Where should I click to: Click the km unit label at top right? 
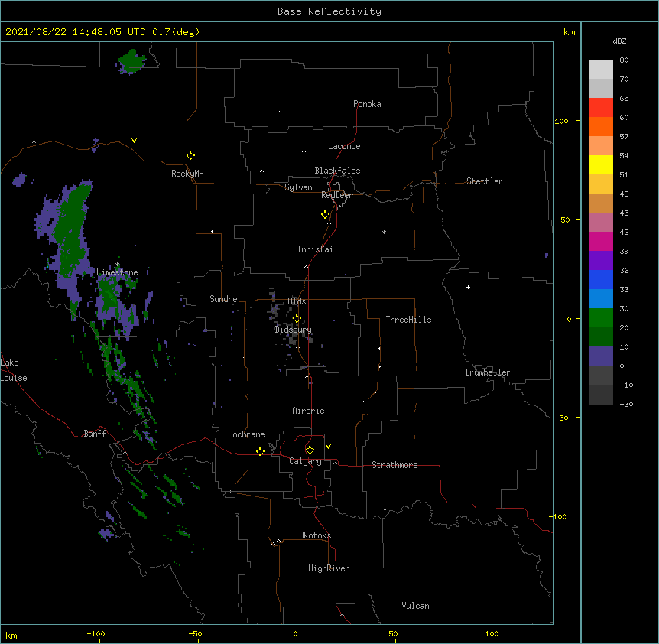[570, 32]
